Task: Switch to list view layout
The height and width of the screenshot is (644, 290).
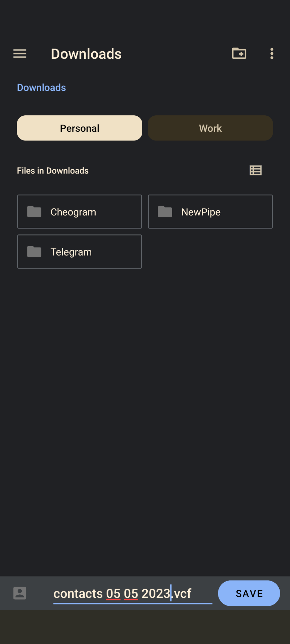Action: coord(256,170)
